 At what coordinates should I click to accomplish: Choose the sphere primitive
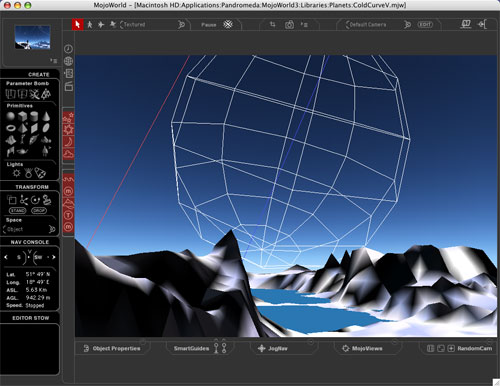[x=11, y=116]
